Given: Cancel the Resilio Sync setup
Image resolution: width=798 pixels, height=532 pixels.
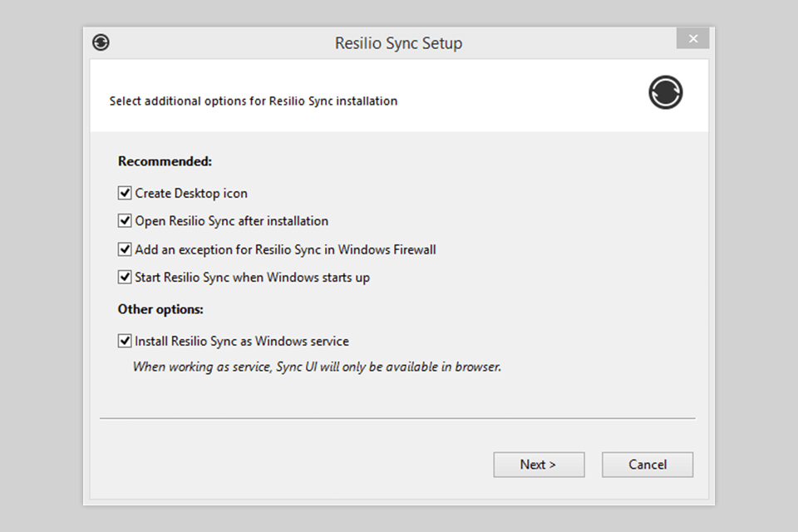Looking at the screenshot, I should pyautogui.click(x=647, y=465).
